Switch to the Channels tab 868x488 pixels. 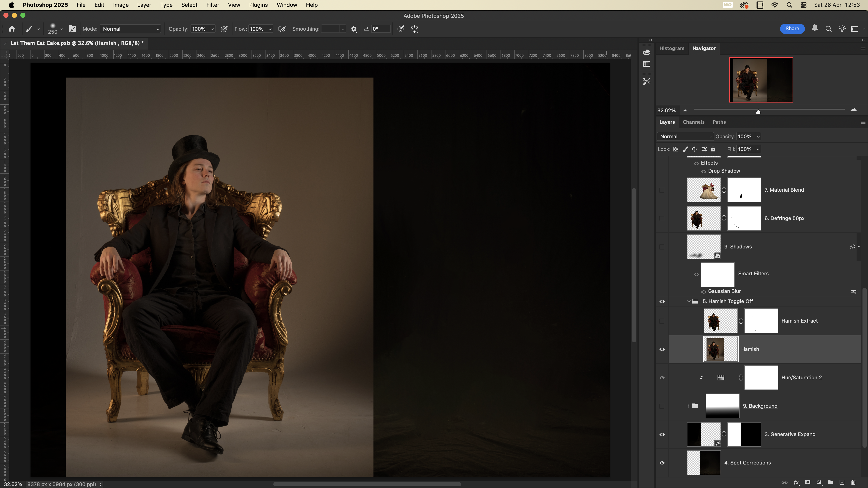coord(693,122)
